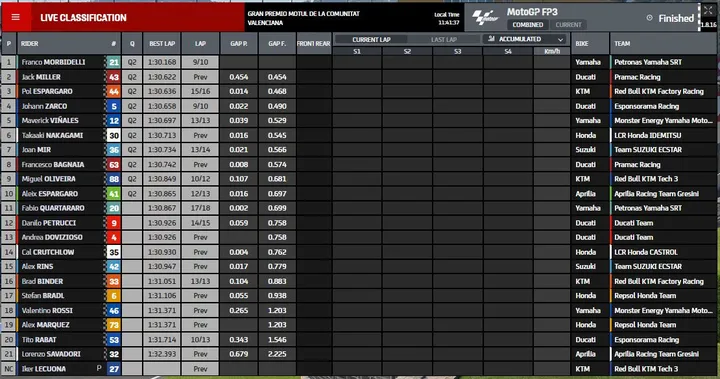Click number badge 30 for Nakagami
The width and height of the screenshot is (720, 379).
click(x=114, y=135)
